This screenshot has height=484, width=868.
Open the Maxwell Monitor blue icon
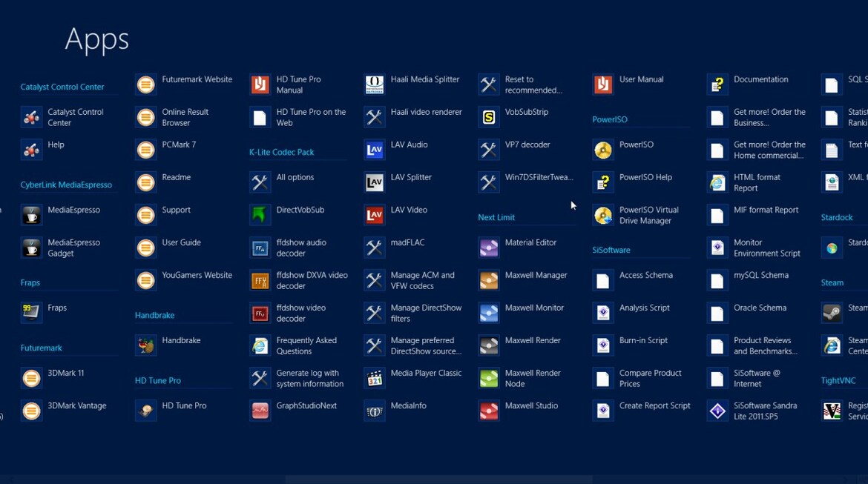point(489,313)
